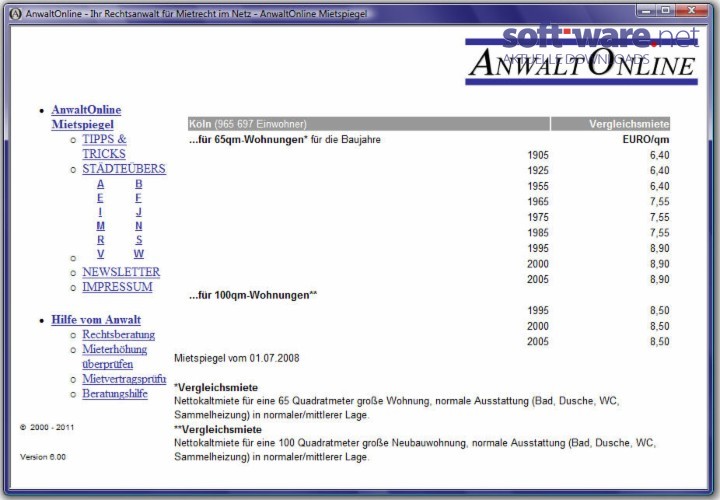Click the Baujahr 1955 cell

click(x=538, y=186)
